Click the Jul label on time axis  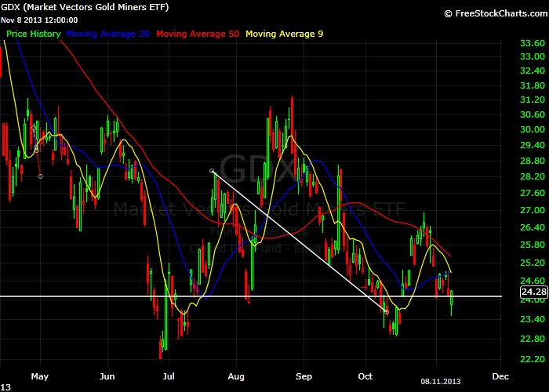click(x=169, y=376)
